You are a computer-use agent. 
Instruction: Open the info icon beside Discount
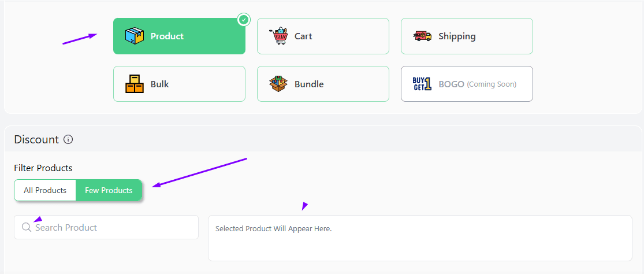(68, 140)
